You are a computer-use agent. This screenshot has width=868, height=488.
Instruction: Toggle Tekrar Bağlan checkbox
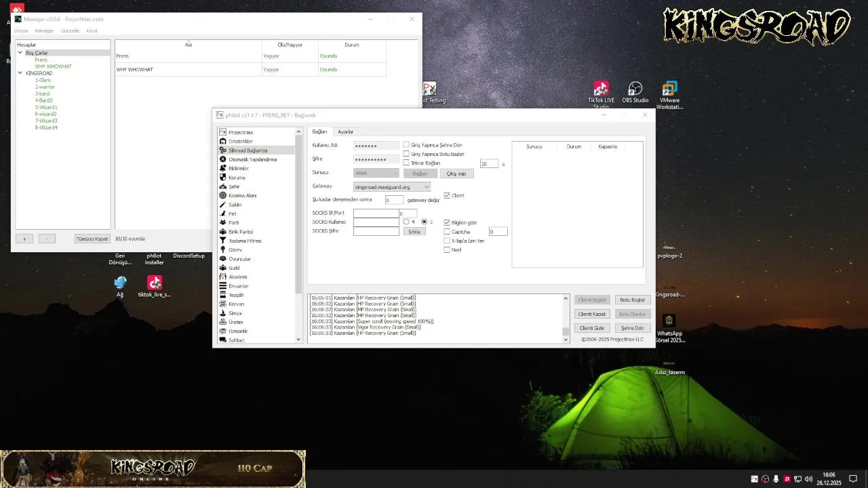pos(406,163)
